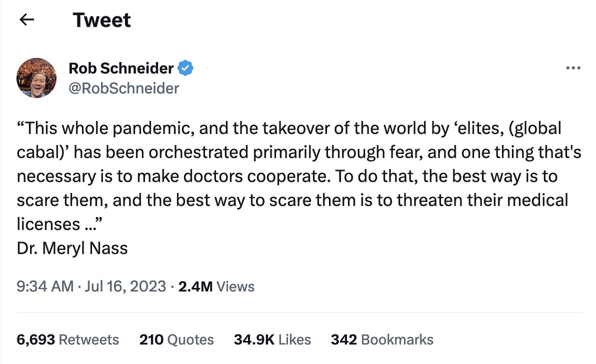Click the "Dr. Meryl Nass" attribution
Viewport: 596px width, 364px height.
[72, 248]
